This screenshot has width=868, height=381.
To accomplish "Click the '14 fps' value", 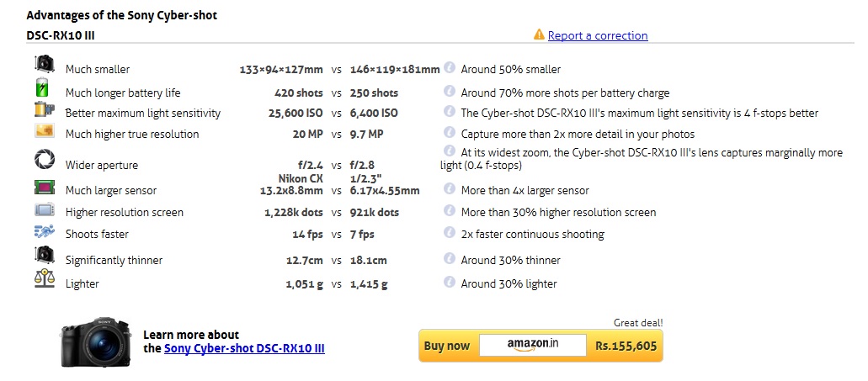I will [307, 235].
